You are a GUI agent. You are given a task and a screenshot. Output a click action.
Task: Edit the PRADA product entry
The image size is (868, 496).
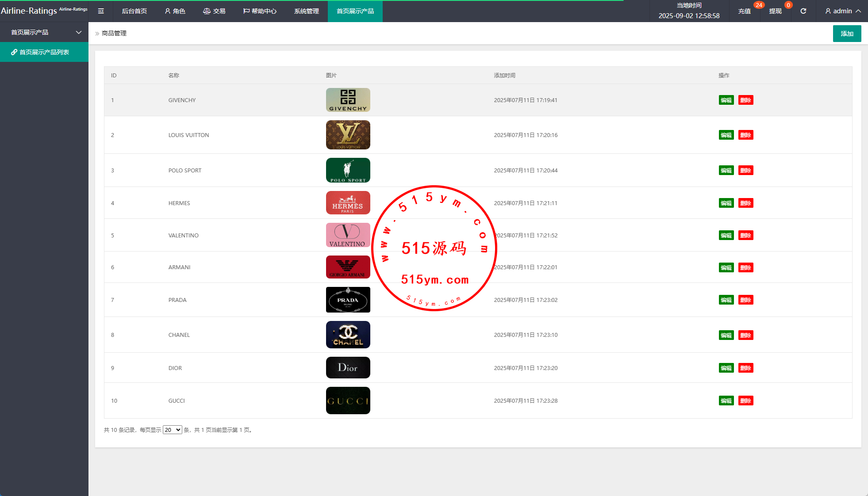(726, 300)
